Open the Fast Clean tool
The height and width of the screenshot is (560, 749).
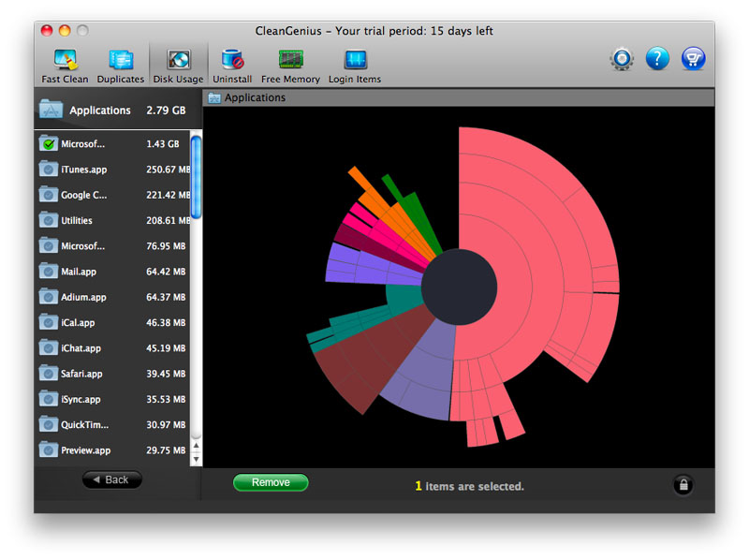pos(65,66)
